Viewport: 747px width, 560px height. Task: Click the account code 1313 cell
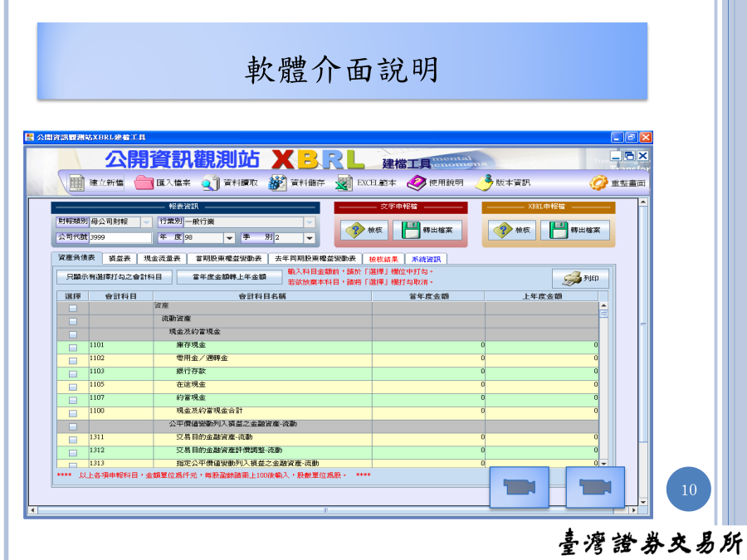click(121, 463)
